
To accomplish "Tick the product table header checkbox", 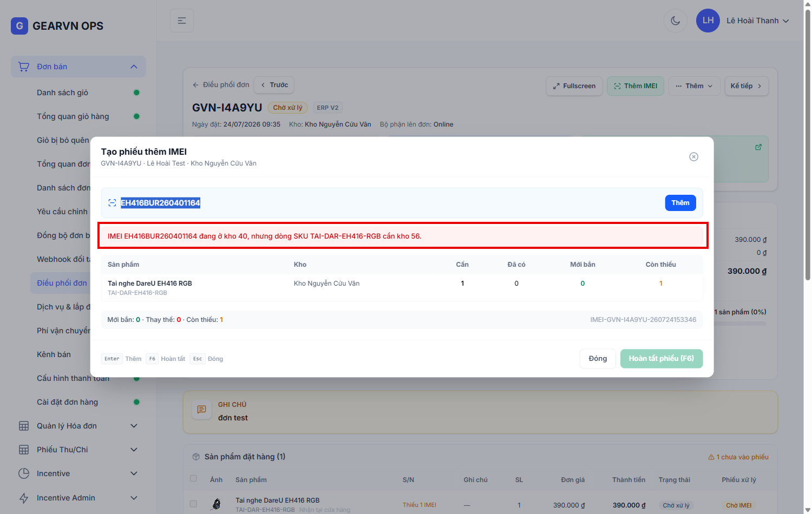I will coord(193,478).
